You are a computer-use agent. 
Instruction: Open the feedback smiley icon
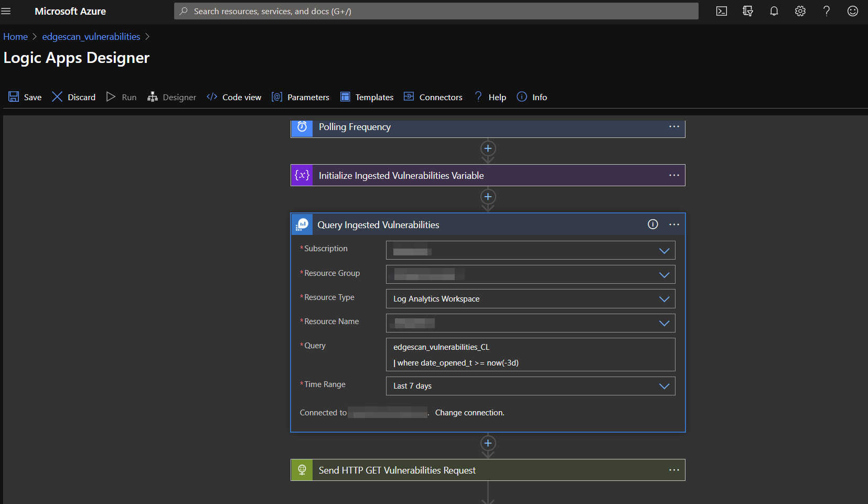853,11
